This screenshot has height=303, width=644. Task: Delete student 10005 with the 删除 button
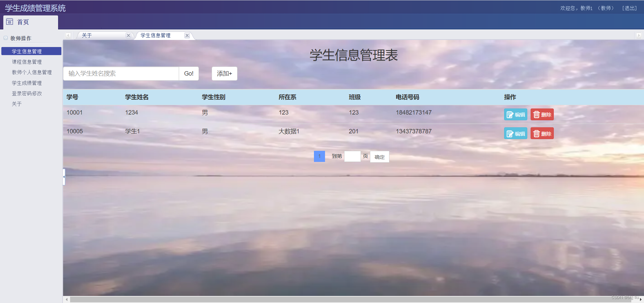click(542, 133)
